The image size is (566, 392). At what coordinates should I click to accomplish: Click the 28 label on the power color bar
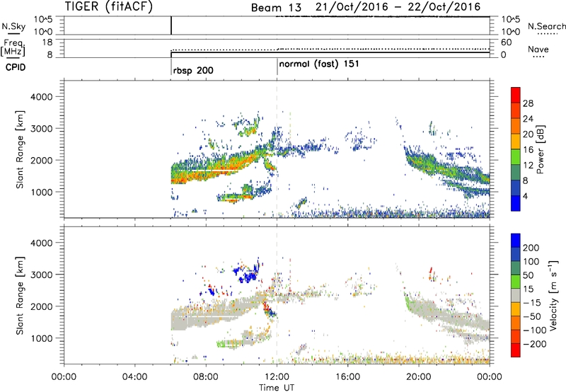pos(528,103)
